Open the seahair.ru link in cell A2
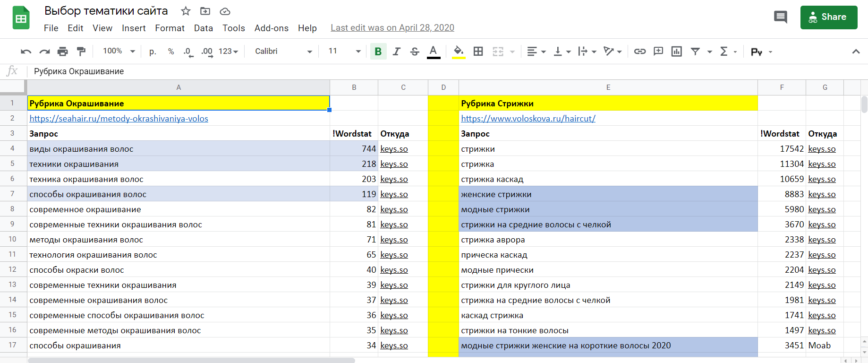The image size is (868, 363). pos(119,119)
